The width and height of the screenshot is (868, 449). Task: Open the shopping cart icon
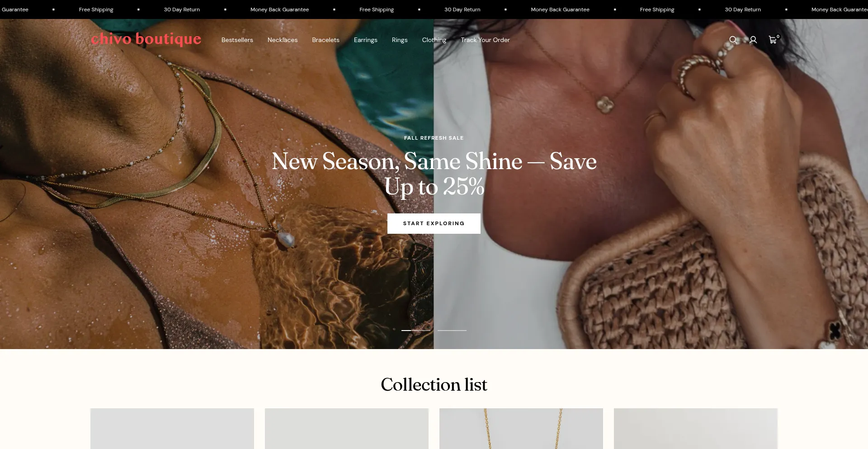click(x=774, y=39)
